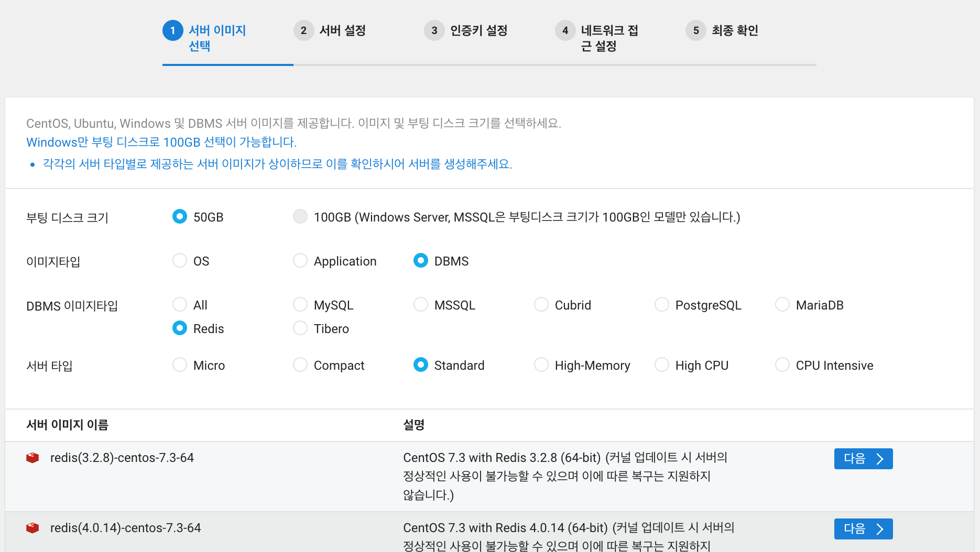Choose Application image type
980x552 pixels.
coord(300,260)
